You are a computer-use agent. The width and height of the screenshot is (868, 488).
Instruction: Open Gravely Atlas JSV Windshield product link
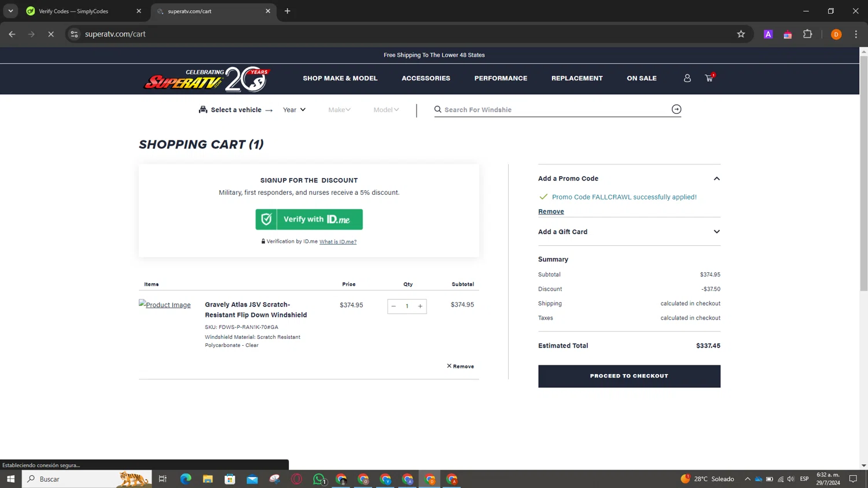(256, 310)
